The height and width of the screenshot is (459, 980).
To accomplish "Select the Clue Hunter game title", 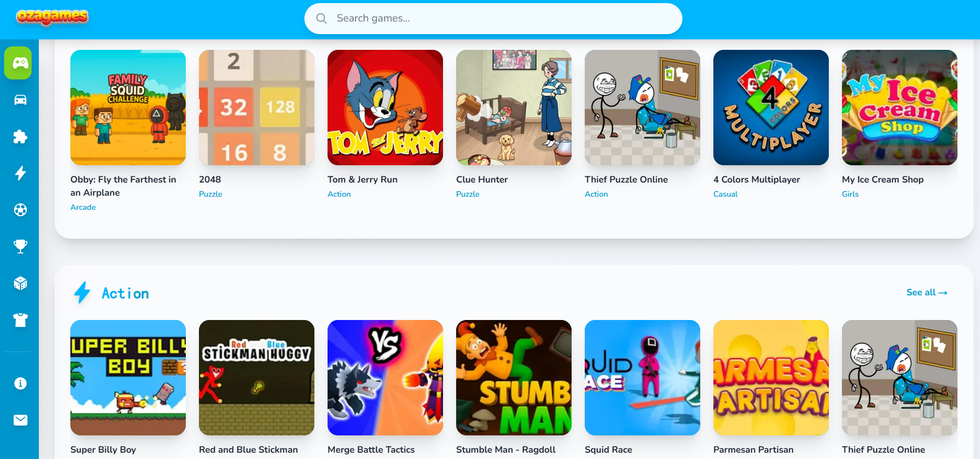I will coord(482,179).
